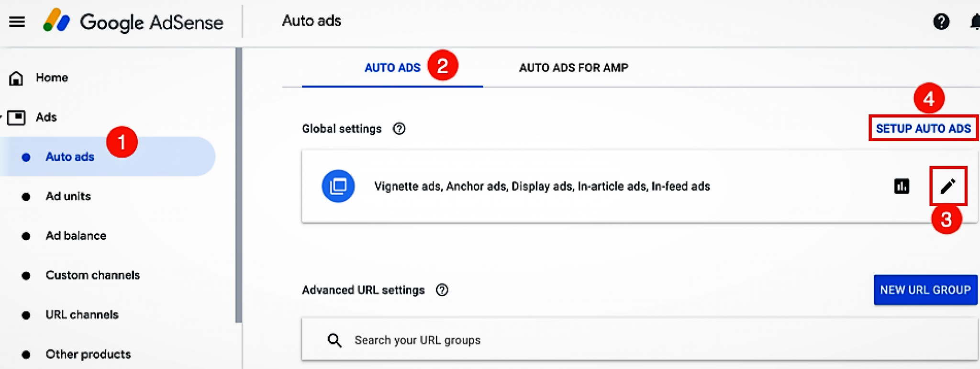
Task: Open Custom channels in sidebar
Action: click(93, 275)
